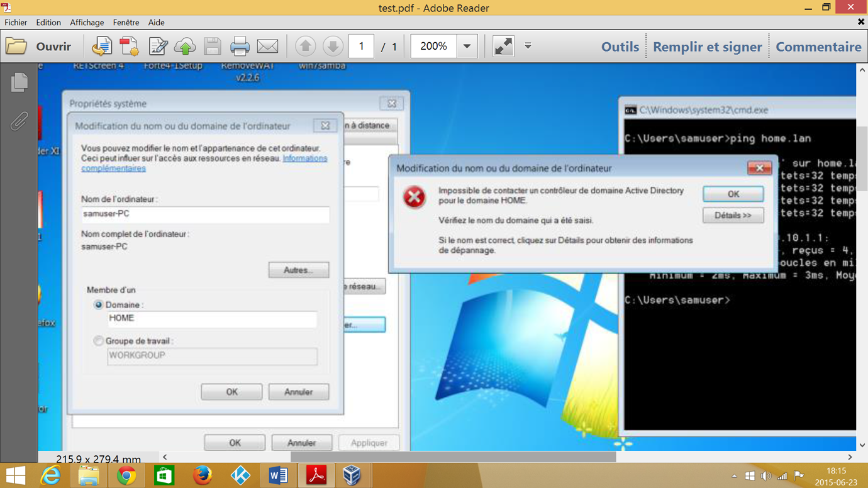Open the Fenêtre menu
The width and height of the screenshot is (868, 488).
[126, 23]
